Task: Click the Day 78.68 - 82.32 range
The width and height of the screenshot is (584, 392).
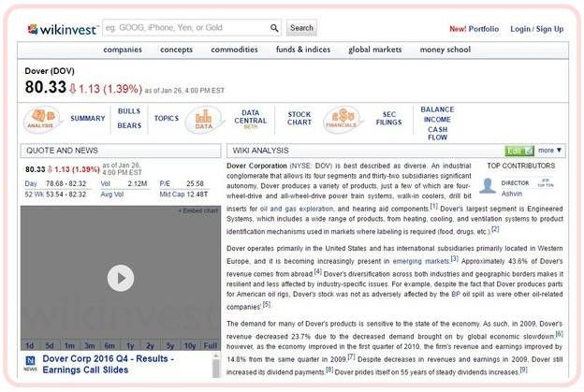Action: click(x=55, y=183)
